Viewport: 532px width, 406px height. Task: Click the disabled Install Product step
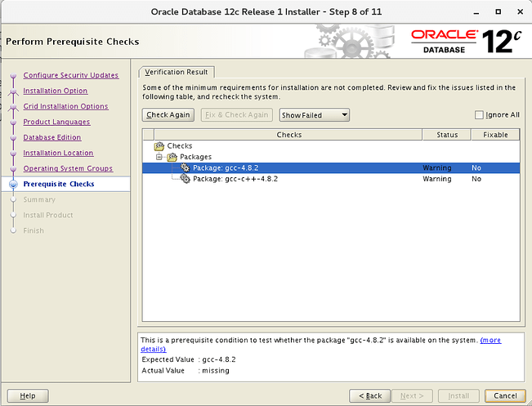click(x=48, y=216)
